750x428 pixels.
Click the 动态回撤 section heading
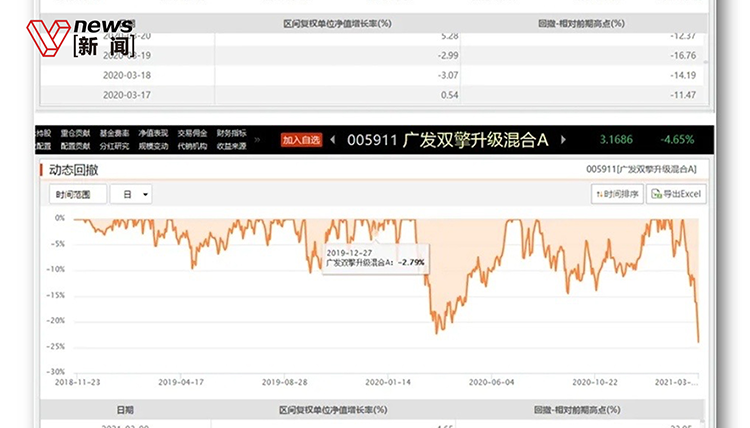pos(74,170)
